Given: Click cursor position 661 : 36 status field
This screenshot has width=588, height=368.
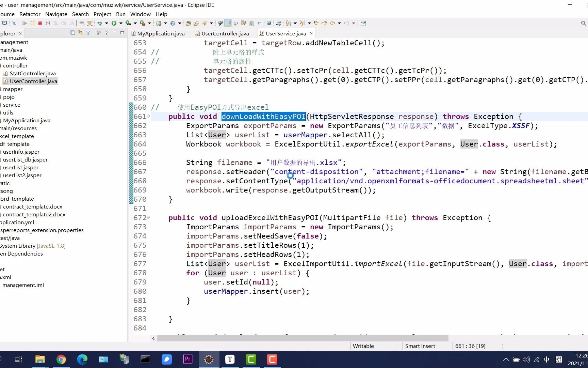Looking at the screenshot, I should [470, 346].
